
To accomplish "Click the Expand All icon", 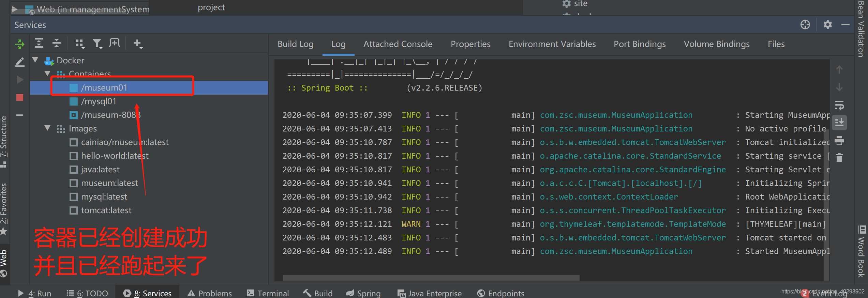I will click(x=39, y=43).
